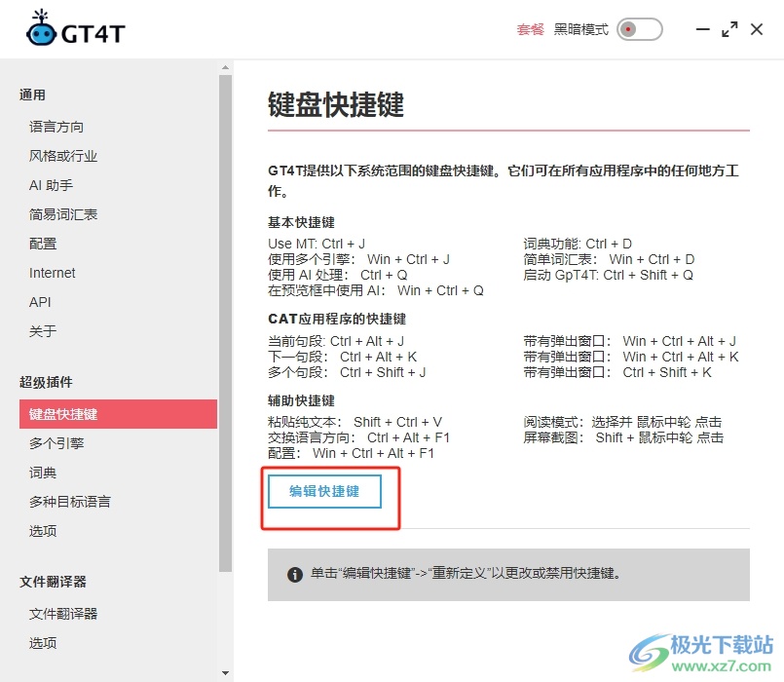Select 键盘快捷键 in the sidebar
Viewport: 784px width, 682px height.
point(118,414)
